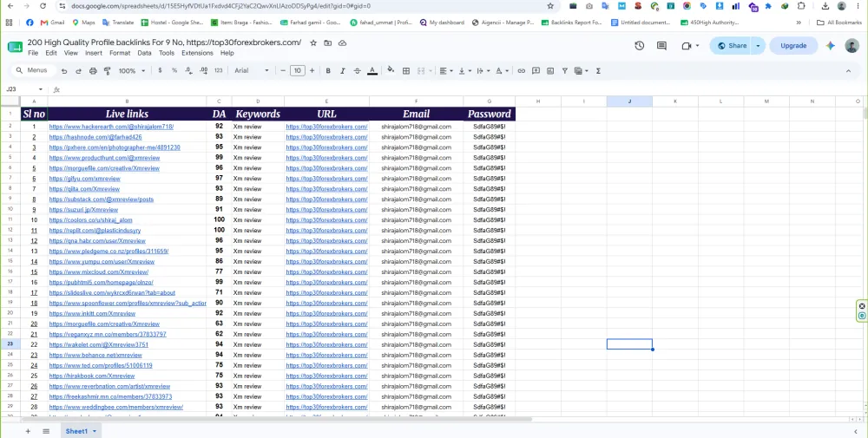The height and width of the screenshot is (438, 868).
Task: Open the text wrapping dropdown
Action: click(x=483, y=71)
